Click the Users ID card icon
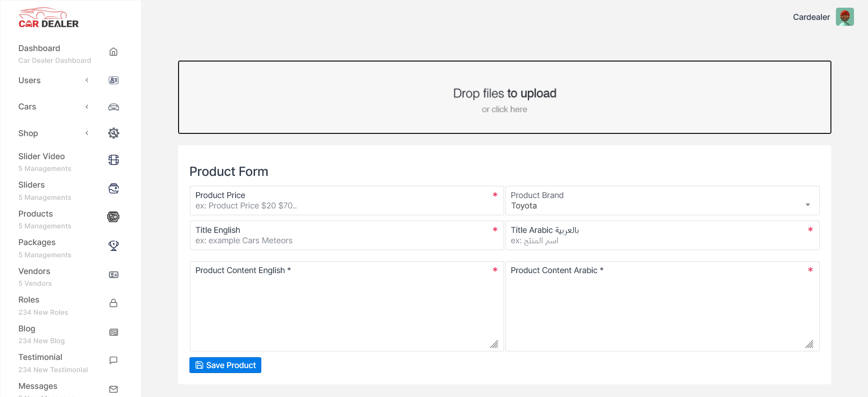The height and width of the screenshot is (397, 868). [x=113, y=80]
